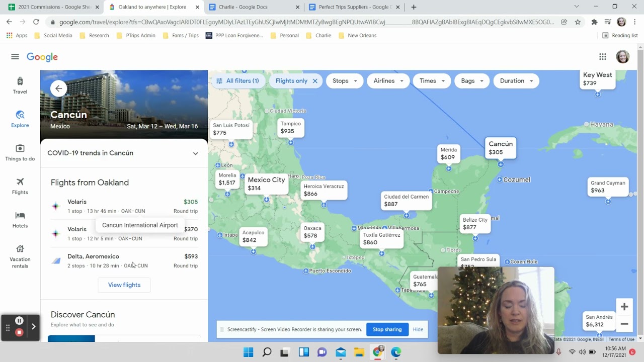The height and width of the screenshot is (362, 644).
Task: Click the Google account avatar on the page
Action: 623,57
